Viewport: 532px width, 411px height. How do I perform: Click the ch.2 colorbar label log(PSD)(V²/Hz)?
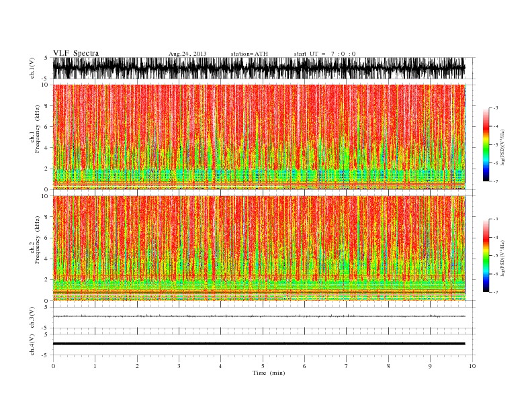pos(502,258)
